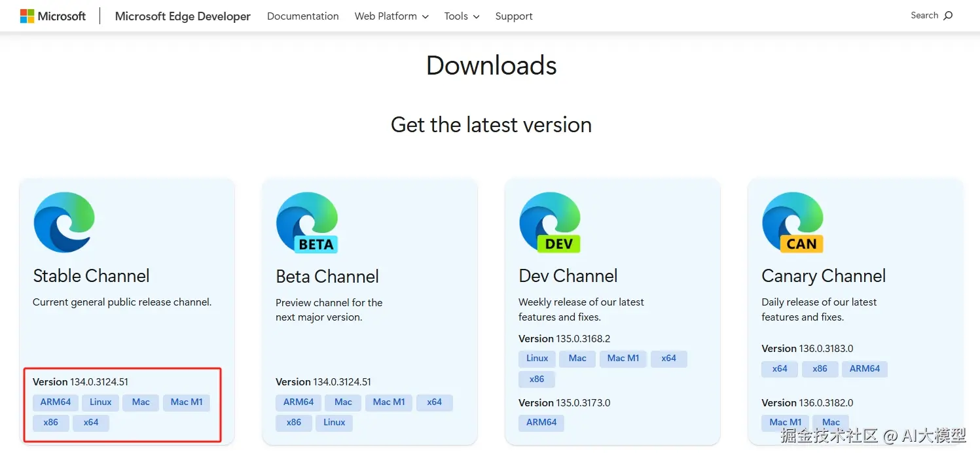Click the Downloads page title
Image resolution: width=980 pixels, height=458 pixels.
491,65
